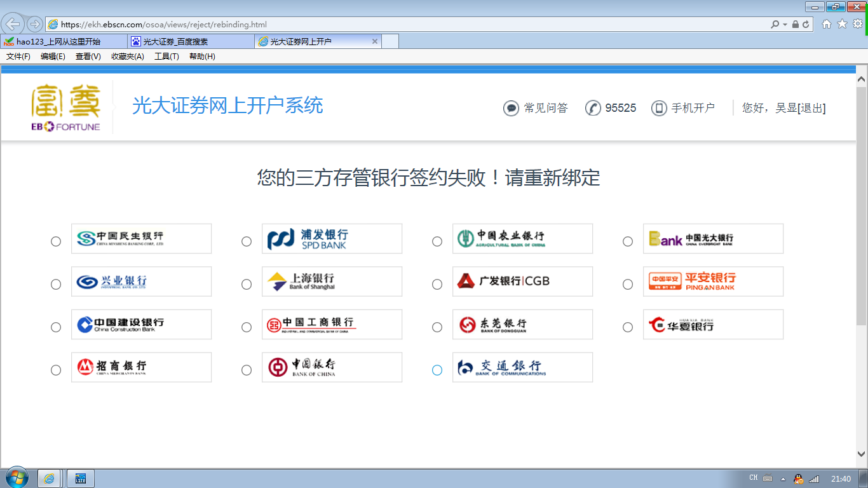Select the 上海银行 radio button
The height and width of the screenshot is (488, 868).
(247, 285)
